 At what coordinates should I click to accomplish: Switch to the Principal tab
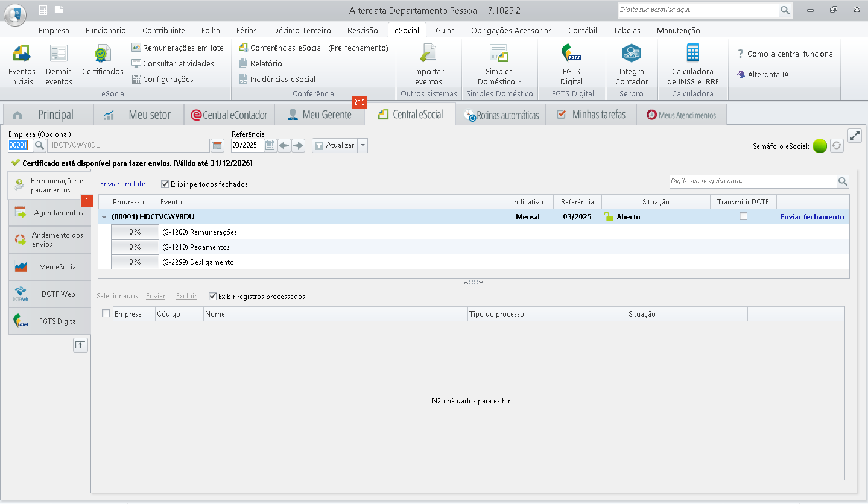[x=48, y=115]
